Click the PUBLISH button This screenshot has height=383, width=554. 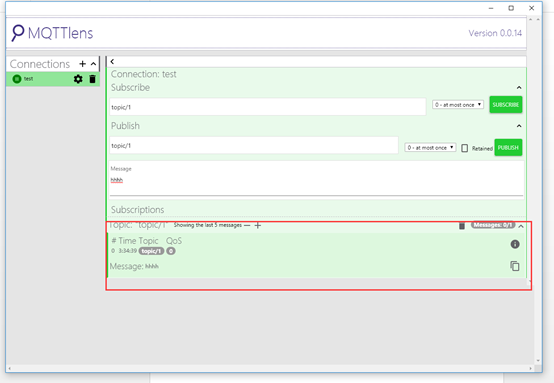point(508,147)
